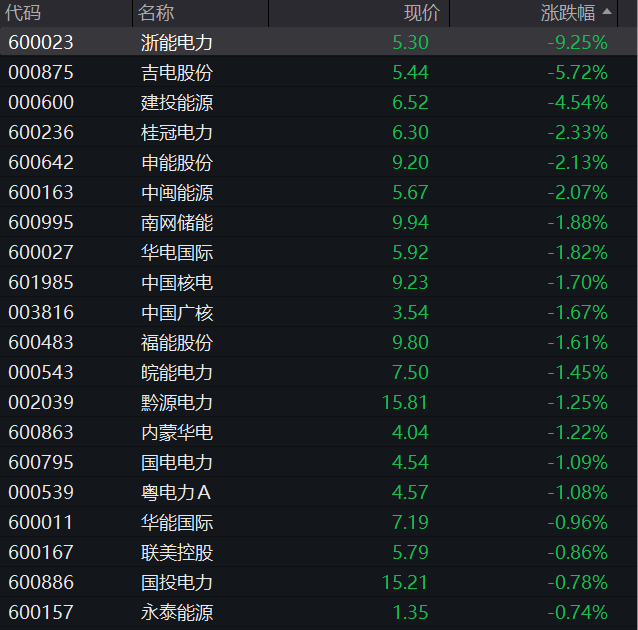Screen dimensions: 638x630
Task: Click price 9.94 of 南网储能
Action: click(410, 222)
